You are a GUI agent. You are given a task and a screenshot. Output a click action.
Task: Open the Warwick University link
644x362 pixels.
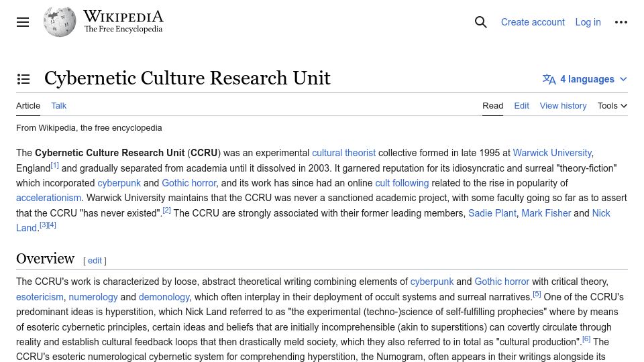[552, 153]
